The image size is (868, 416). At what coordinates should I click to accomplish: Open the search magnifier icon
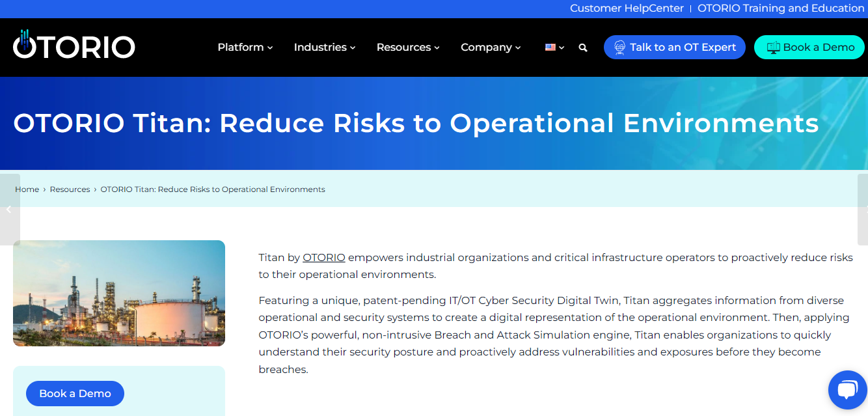(x=583, y=48)
